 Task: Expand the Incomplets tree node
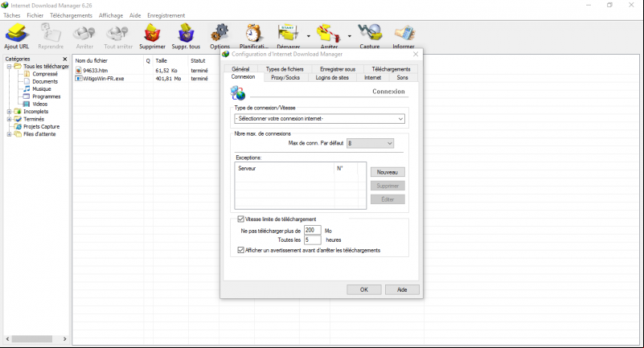tap(9, 112)
